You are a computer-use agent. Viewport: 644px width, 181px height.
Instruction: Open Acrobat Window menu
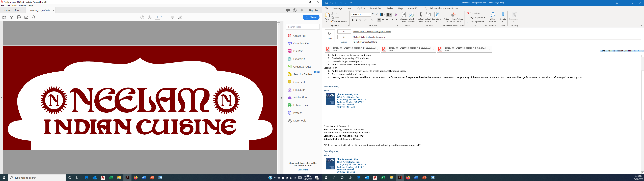[22, 6]
